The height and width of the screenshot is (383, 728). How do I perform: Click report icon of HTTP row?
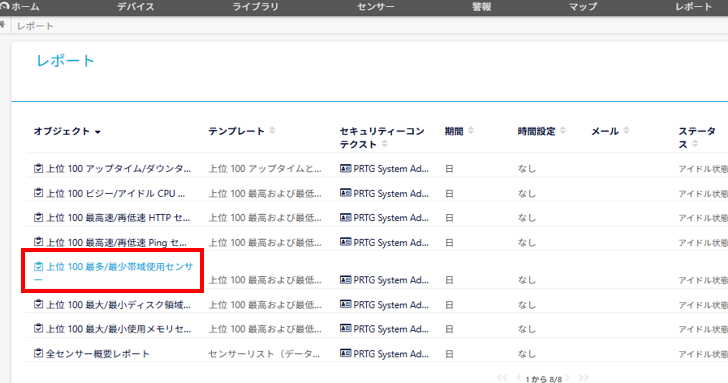point(39,217)
